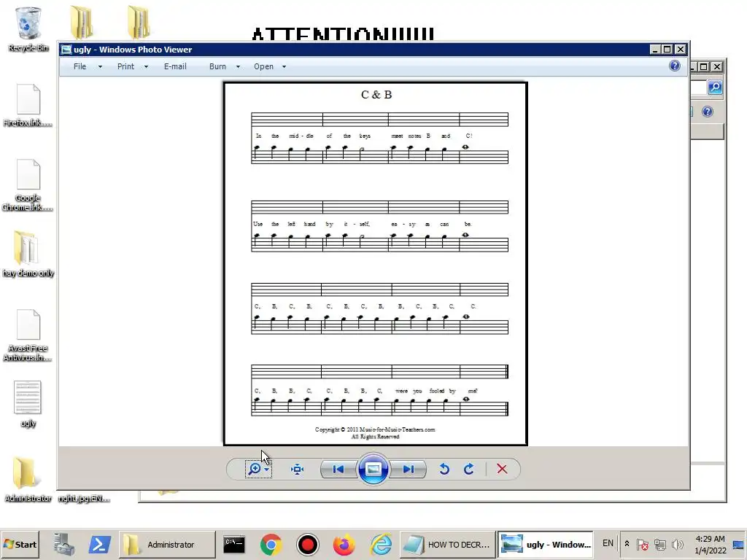Click the Start button

20,544
